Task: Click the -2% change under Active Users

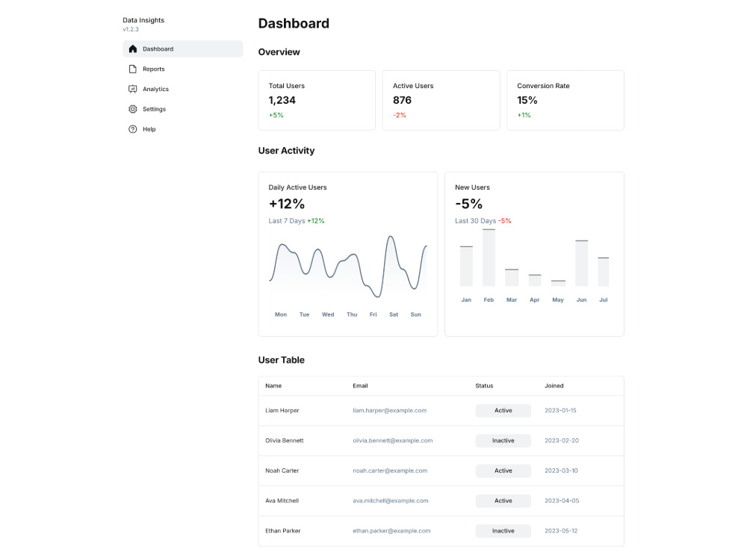Action: (x=400, y=115)
